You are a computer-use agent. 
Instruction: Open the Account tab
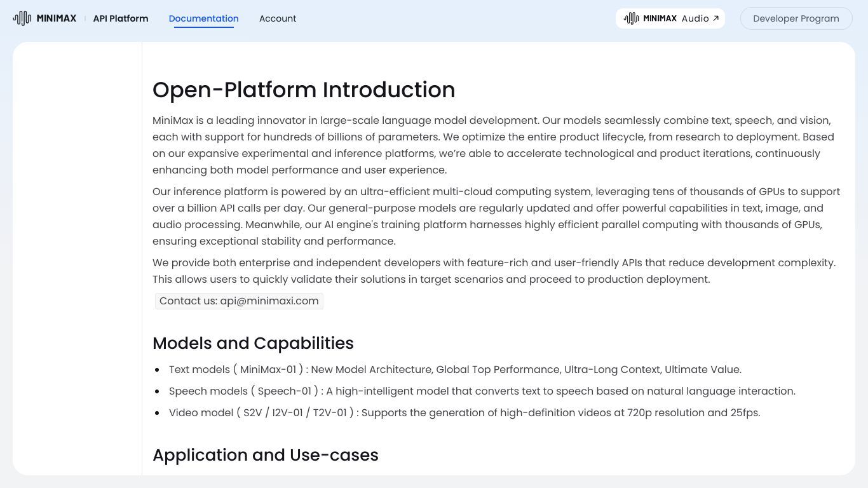pos(278,18)
